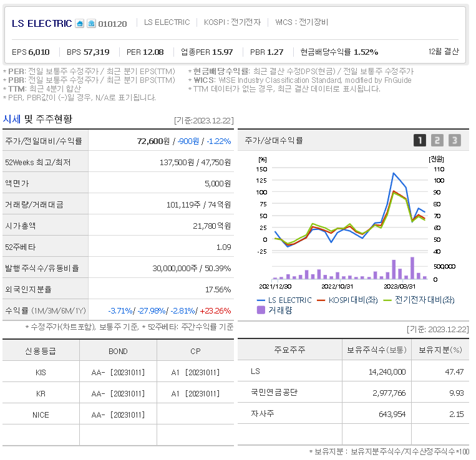Screen dimensions: 476x460
Task: Select 국민연금공단 stake 9.93
Action: [x=456, y=393]
